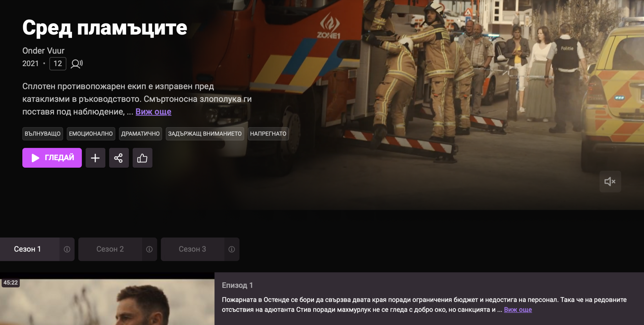
Task: Select the Сезон 1 tab
Action: point(30,249)
